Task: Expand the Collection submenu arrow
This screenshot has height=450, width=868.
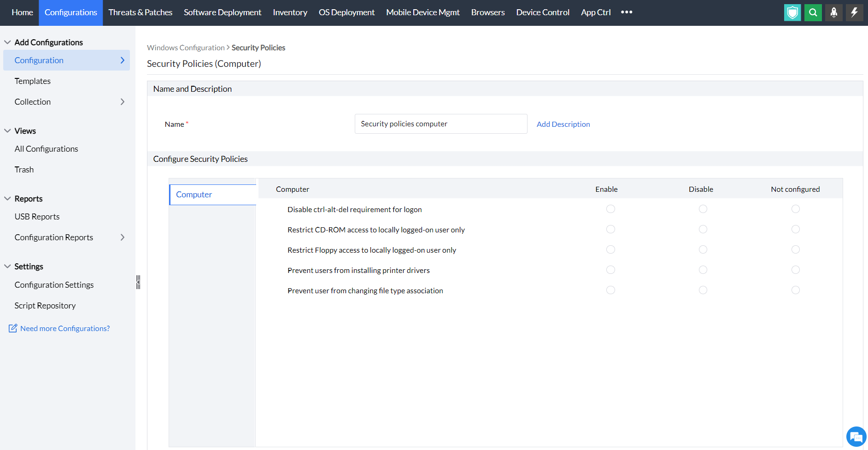Action: (123, 102)
